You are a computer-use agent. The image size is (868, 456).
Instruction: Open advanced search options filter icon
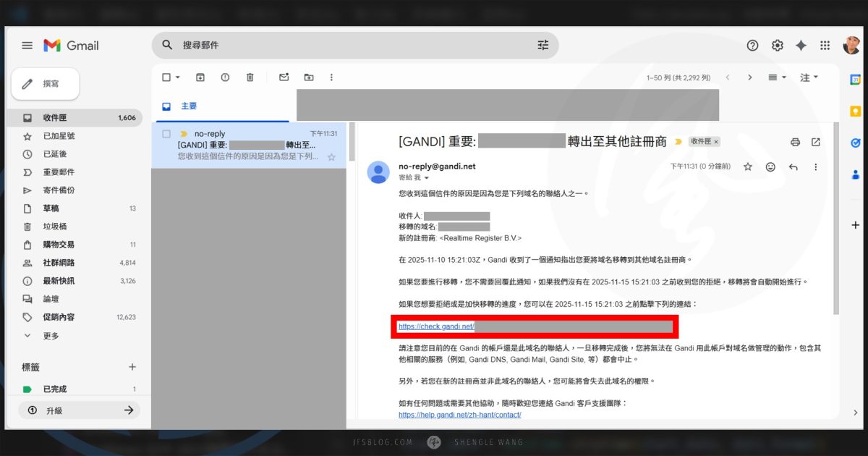[542, 45]
